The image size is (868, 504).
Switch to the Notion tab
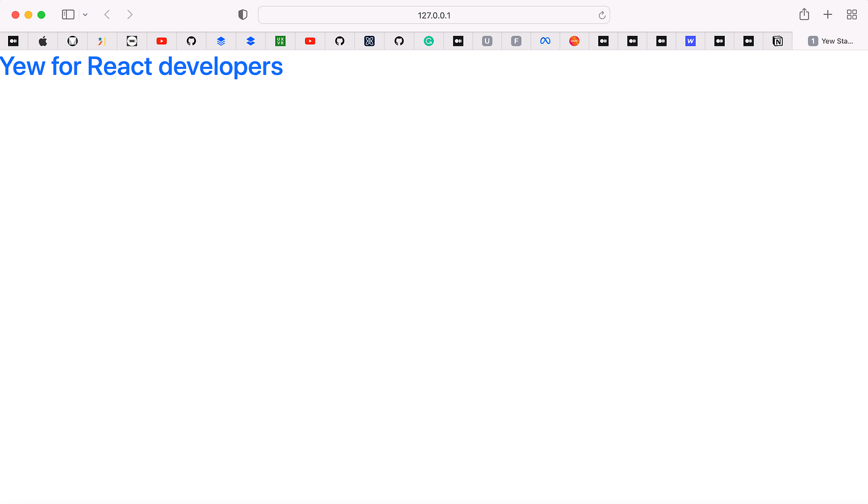click(x=777, y=41)
